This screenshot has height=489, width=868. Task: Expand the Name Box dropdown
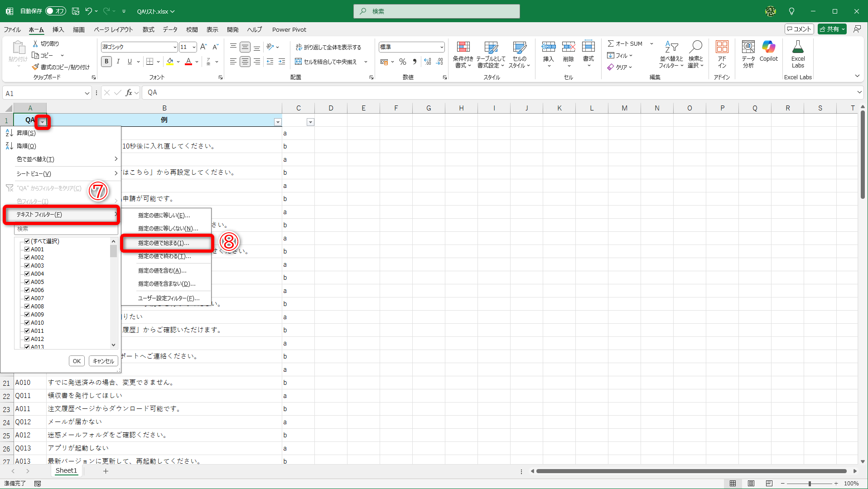pyautogui.click(x=87, y=93)
